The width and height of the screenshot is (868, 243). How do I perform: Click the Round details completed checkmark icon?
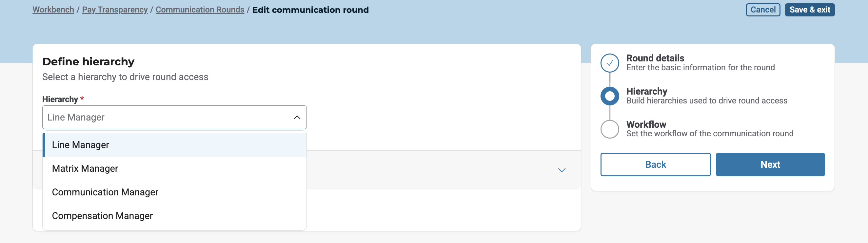tap(610, 63)
